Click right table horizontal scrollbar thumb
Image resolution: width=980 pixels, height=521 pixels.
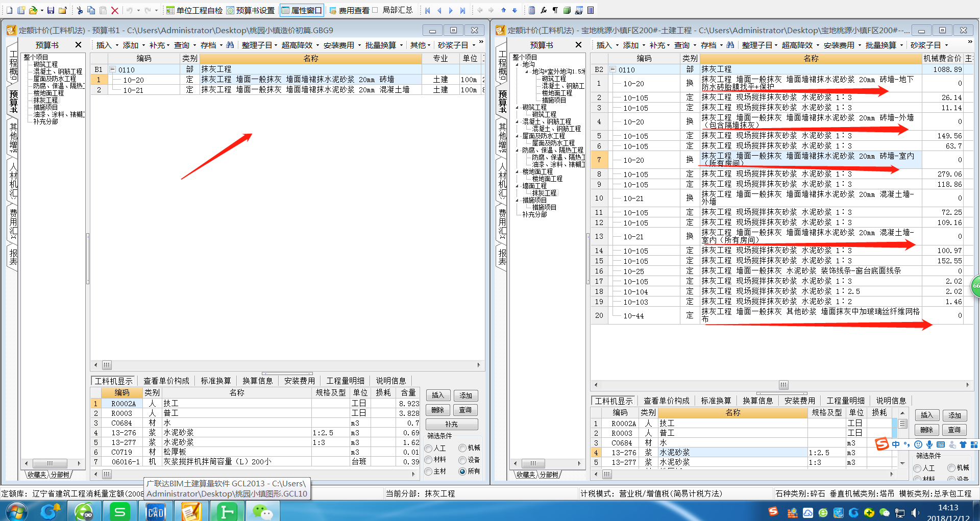point(783,385)
